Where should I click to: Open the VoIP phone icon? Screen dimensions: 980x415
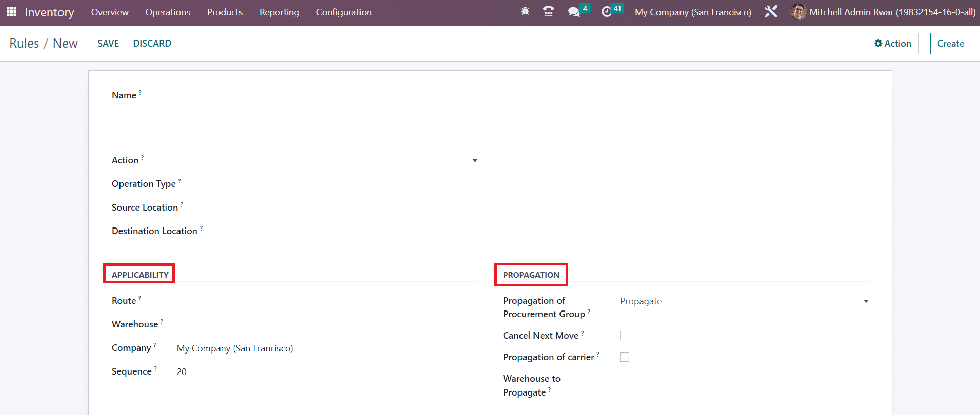548,11
